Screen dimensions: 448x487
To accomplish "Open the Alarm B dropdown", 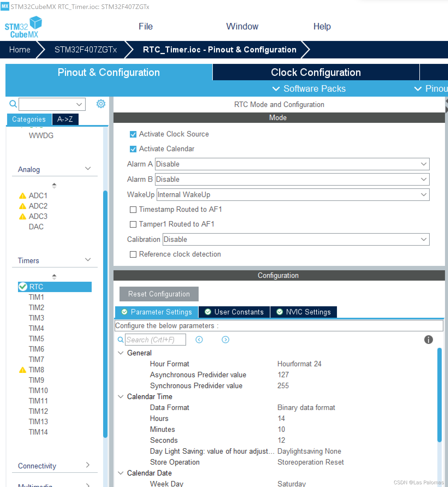I will pyautogui.click(x=292, y=179).
